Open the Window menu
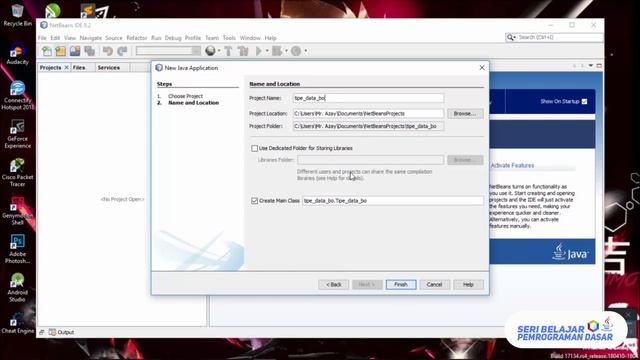Image resolution: width=640 pixels, height=360 pixels. tap(250, 38)
